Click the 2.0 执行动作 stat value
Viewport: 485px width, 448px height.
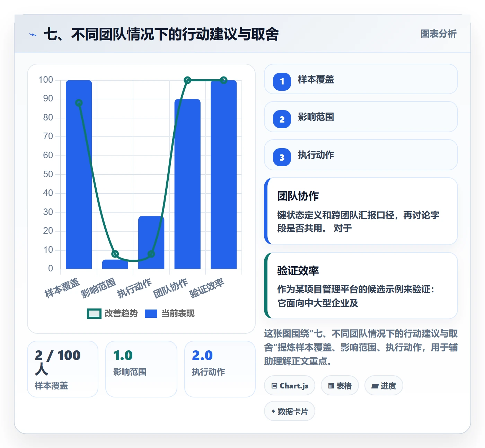202,355
